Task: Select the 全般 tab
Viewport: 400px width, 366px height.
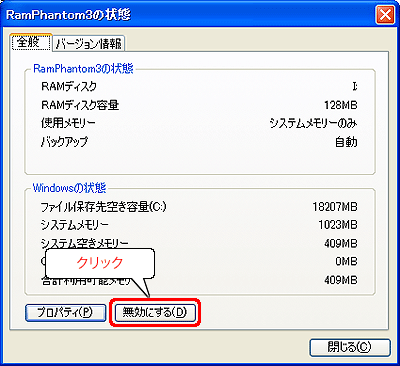Action: pyautogui.click(x=31, y=42)
